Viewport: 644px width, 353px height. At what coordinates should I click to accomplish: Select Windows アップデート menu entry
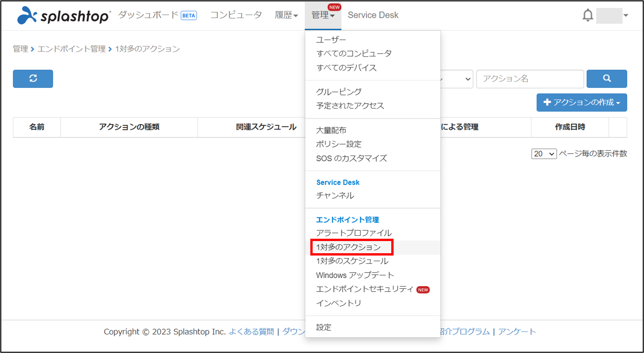[355, 275]
